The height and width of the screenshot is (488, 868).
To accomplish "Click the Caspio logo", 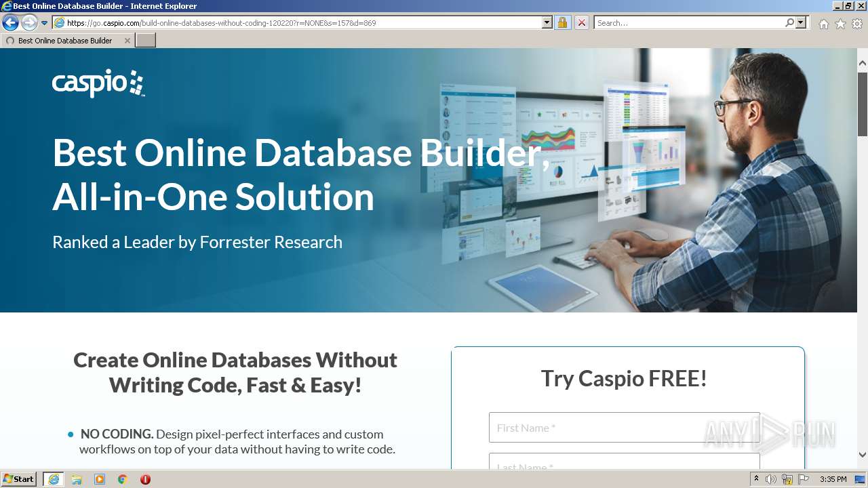I will click(x=98, y=83).
